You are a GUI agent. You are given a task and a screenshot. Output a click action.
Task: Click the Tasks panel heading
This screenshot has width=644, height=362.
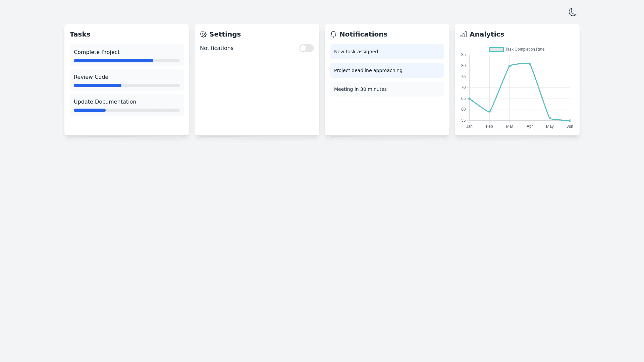(x=80, y=34)
